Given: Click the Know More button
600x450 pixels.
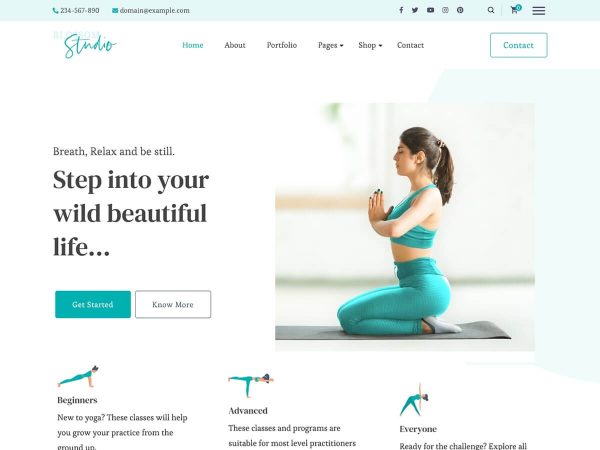Looking at the screenshot, I should (173, 305).
